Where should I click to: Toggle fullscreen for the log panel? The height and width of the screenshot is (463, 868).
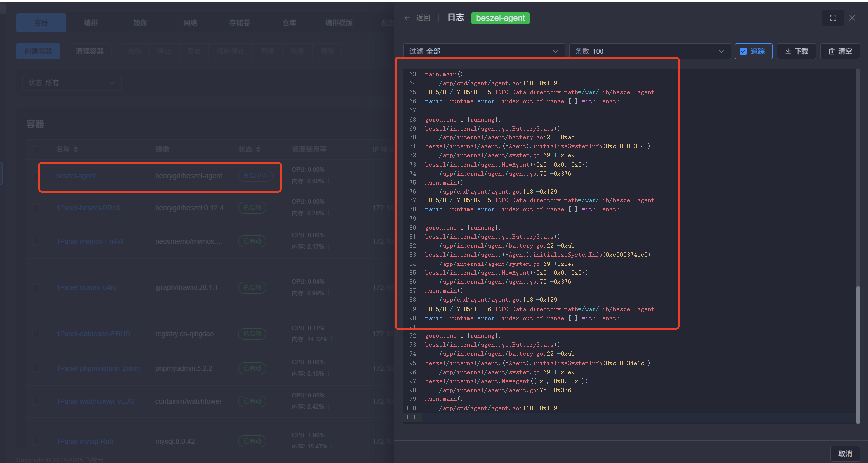833,18
